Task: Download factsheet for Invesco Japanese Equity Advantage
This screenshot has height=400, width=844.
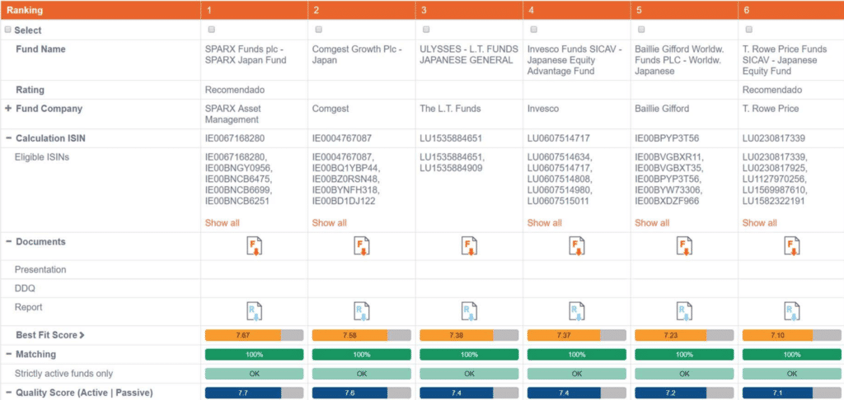Action: point(577,246)
